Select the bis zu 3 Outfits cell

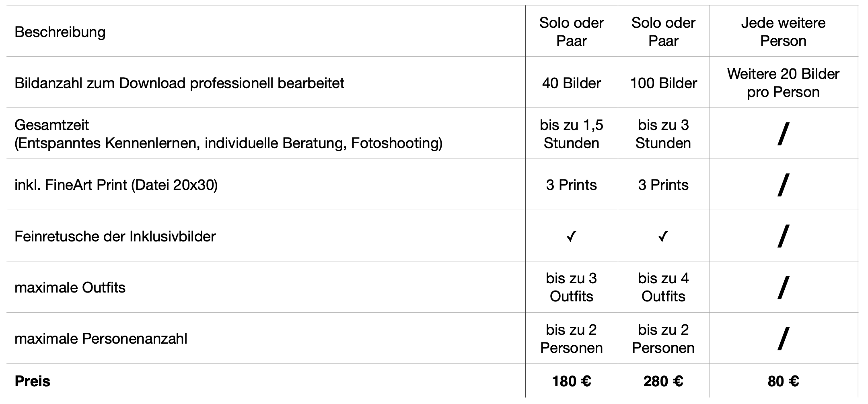[x=571, y=287]
